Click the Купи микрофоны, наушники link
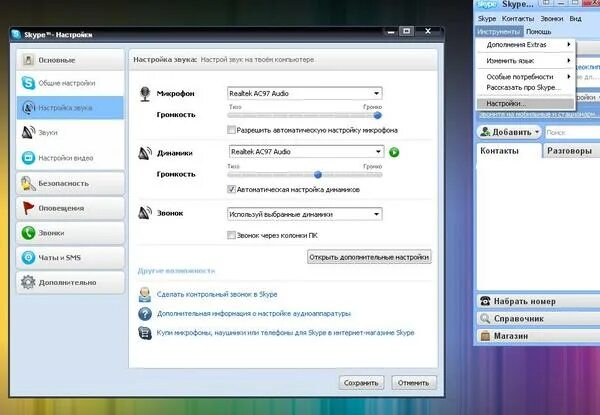Image resolution: width=600 pixels, height=415 pixels. click(285, 333)
